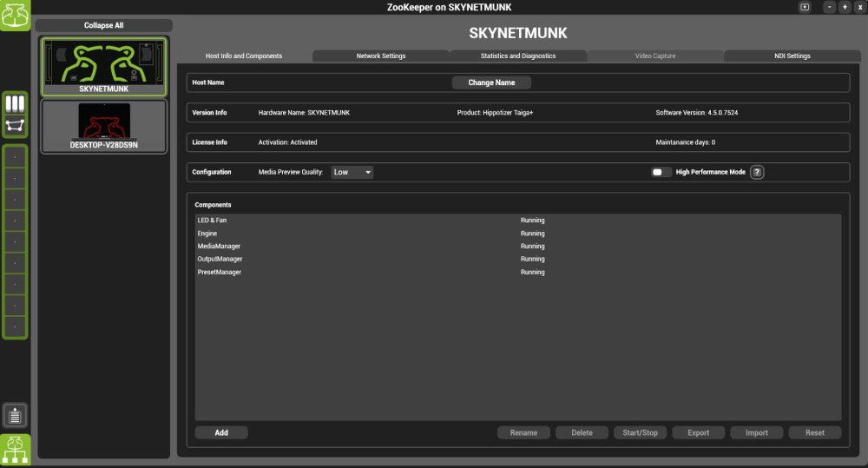
Task: Switch to Host Info and Components tab
Action: coord(244,56)
